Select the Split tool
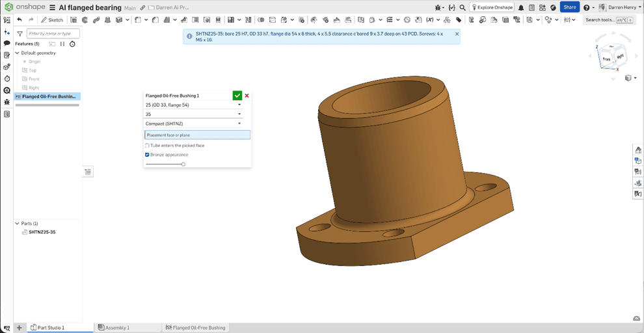644x333 pixels. coord(272,20)
